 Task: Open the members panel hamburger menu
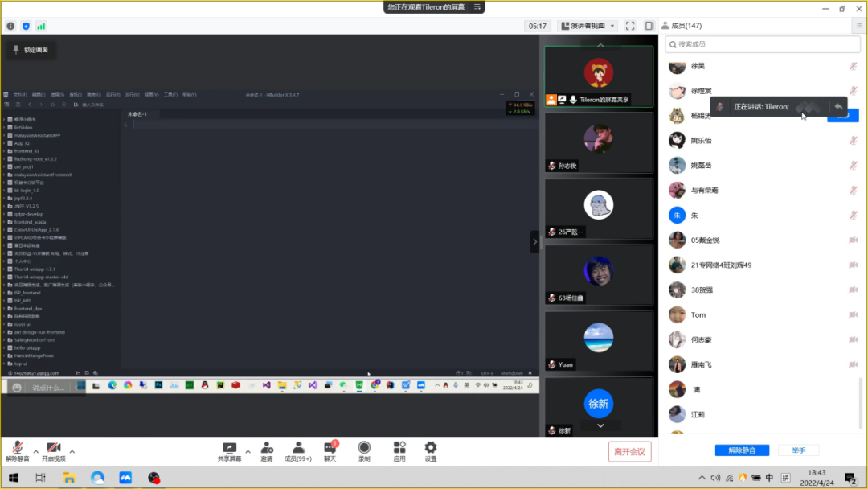pyautogui.click(x=859, y=26)
